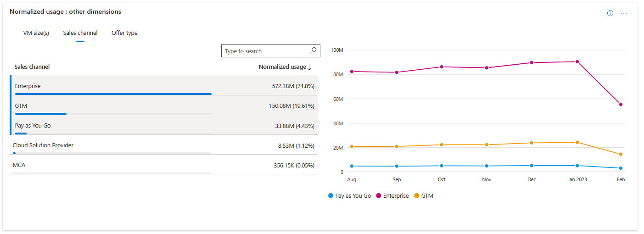Click the Type to search field
Screen dimensions: 644x234
click(265, 51)
